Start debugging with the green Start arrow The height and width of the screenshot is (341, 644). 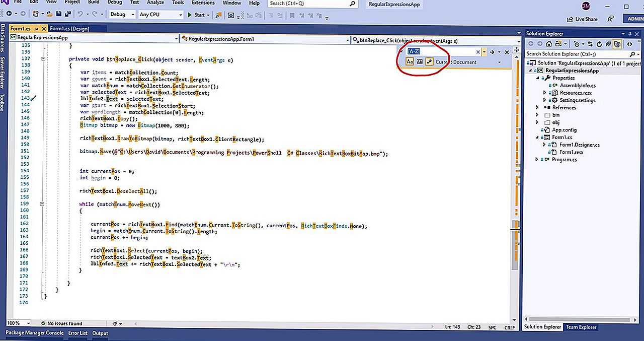[198, 15]
